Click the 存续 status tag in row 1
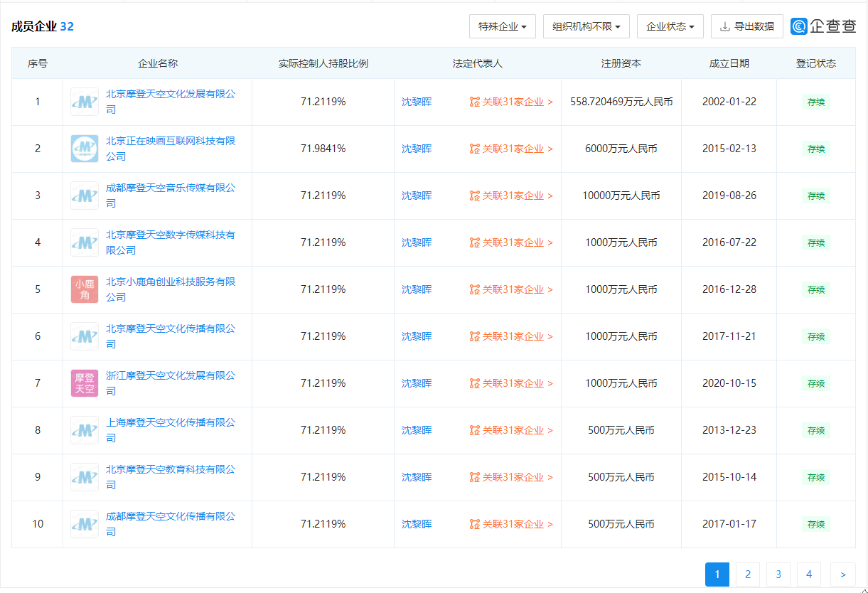868x593 pixels. pyautogui.click(x=816, y=102)
